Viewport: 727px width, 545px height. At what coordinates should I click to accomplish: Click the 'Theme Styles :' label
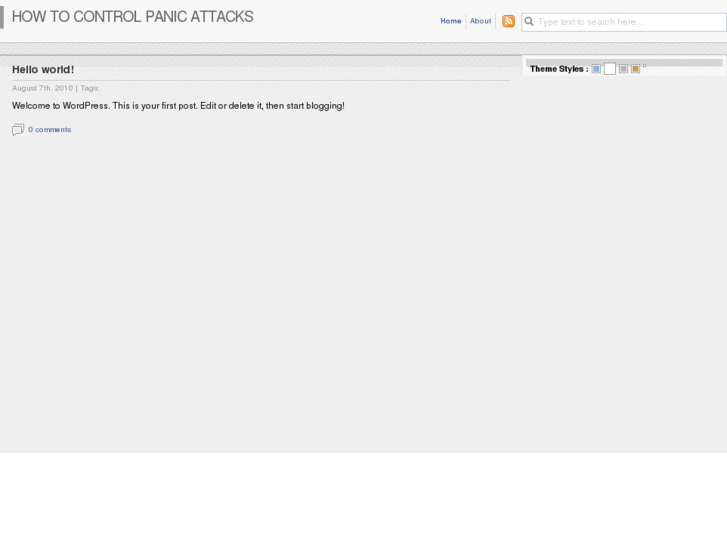(559, 69)
